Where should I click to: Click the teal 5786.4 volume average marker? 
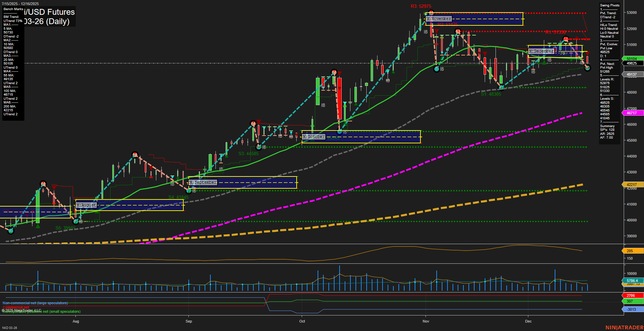(630, 281)
